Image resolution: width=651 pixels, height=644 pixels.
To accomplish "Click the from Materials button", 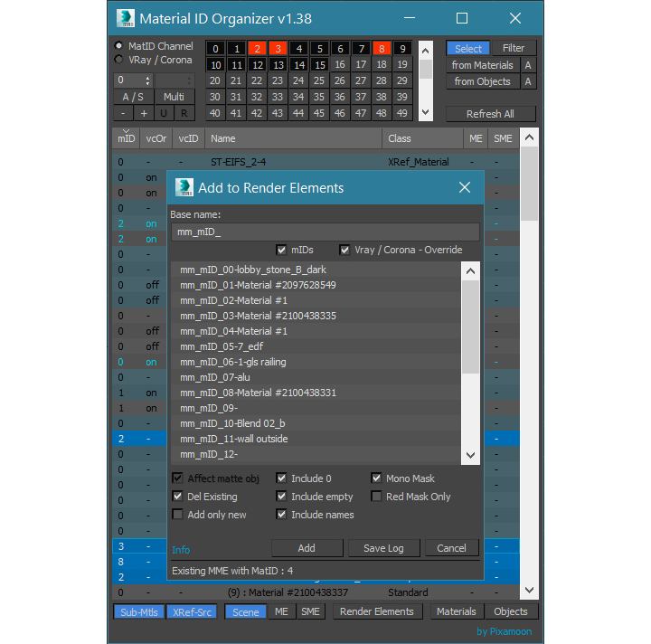I will 483,65.
